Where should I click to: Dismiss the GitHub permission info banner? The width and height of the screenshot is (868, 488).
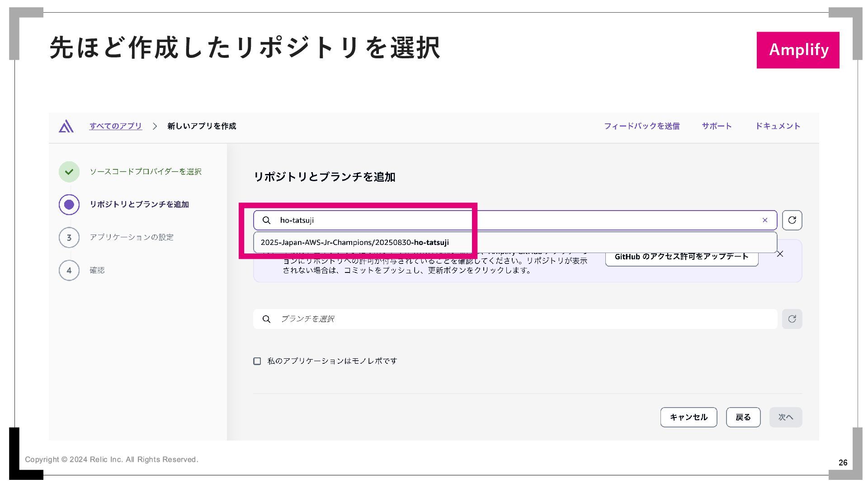point(780,254)
